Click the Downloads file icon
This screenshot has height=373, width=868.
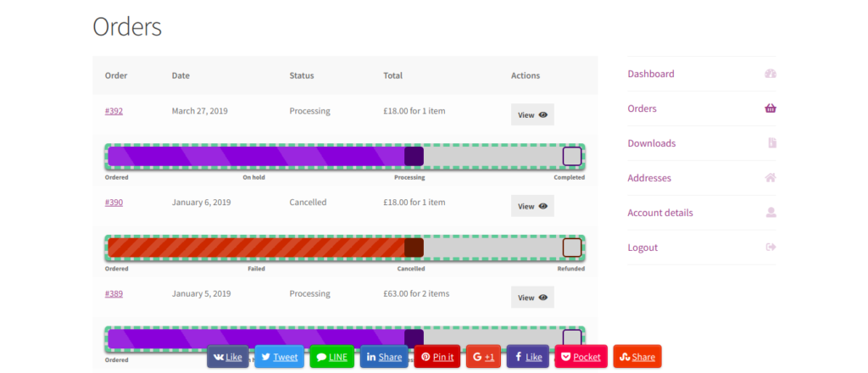tap(771, 143)
